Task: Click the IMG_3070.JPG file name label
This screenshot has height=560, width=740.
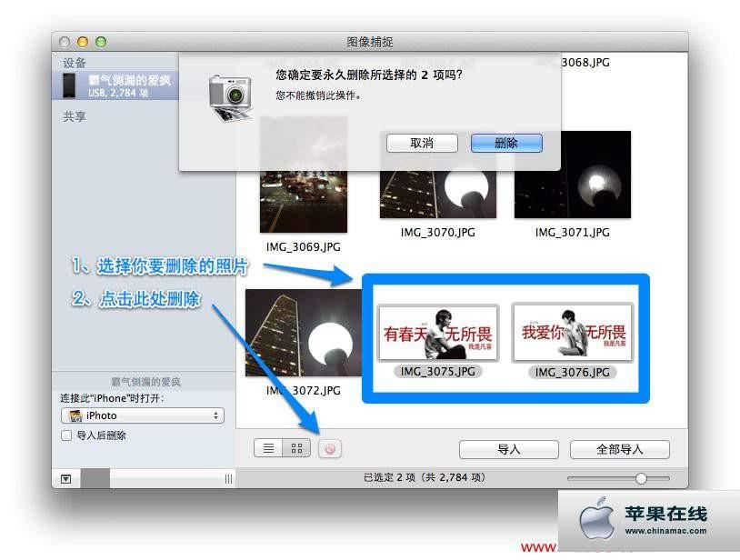Action: [438, 233]
